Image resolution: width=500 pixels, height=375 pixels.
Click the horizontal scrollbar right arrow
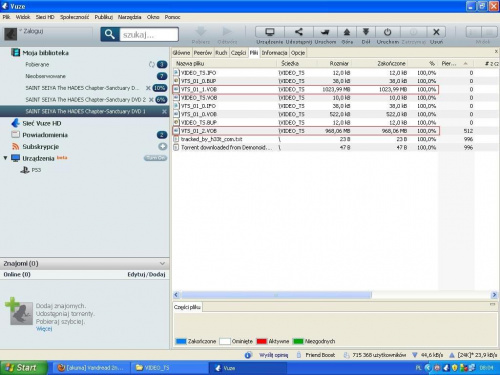coord(494,295)
